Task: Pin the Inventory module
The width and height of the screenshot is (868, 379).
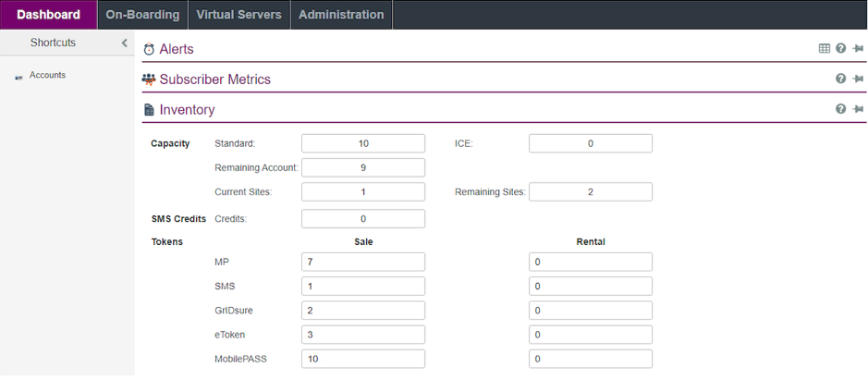Action: 858,109
